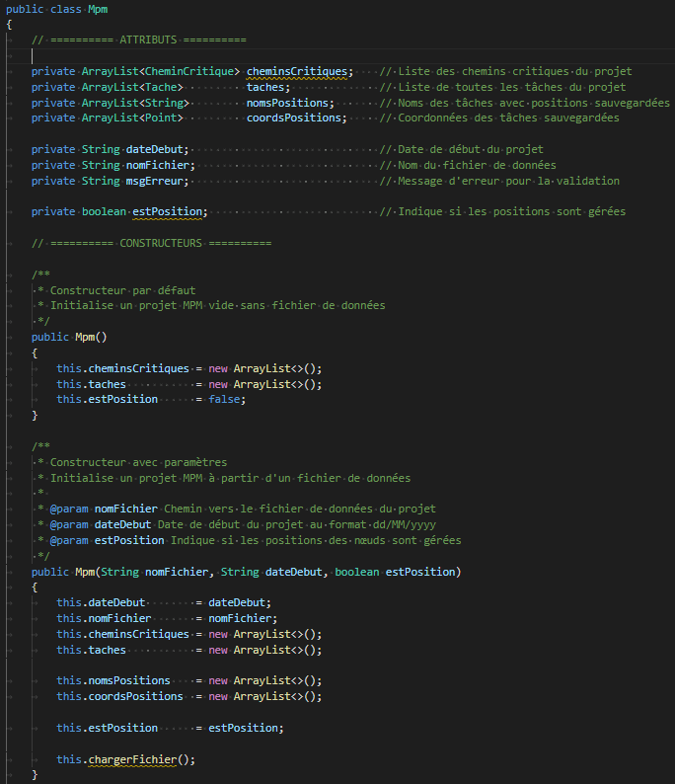Click the Mpm class name in the class declaration
The height and width of the screenshot is (784, 675).
click(97, 8)
